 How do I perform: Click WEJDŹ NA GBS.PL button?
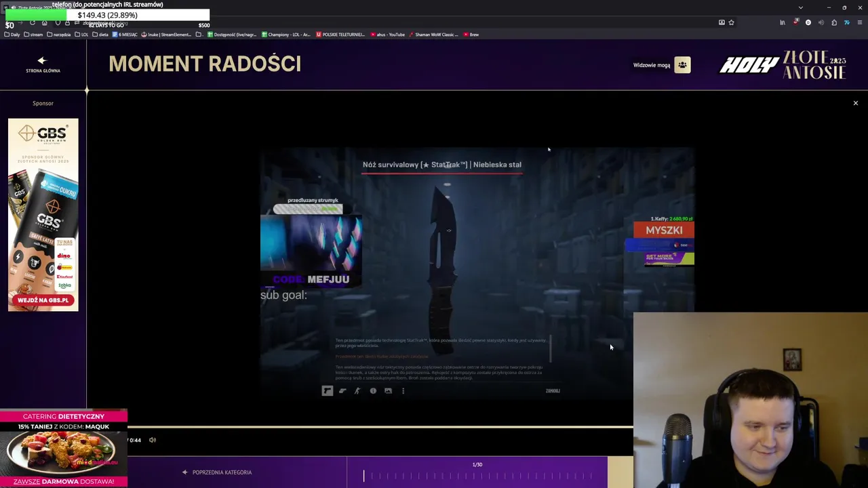coord(43,300)
